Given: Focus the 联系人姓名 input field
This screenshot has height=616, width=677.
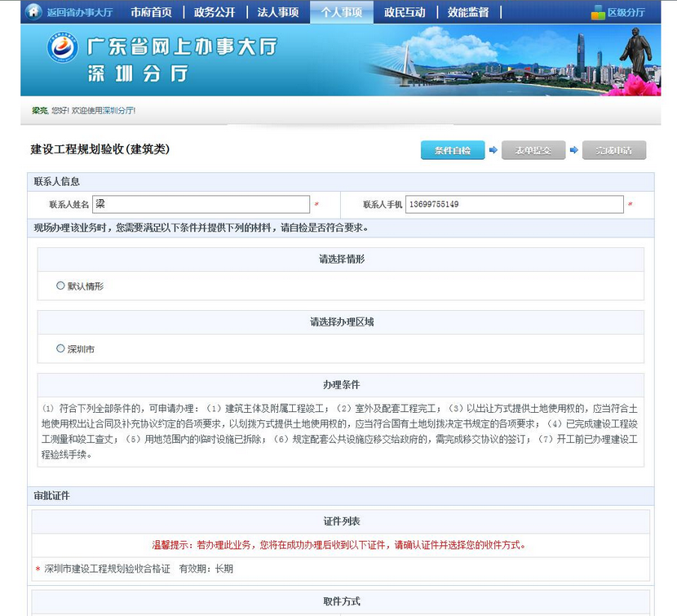Looking at the screenshot, I should pos(201,204).
